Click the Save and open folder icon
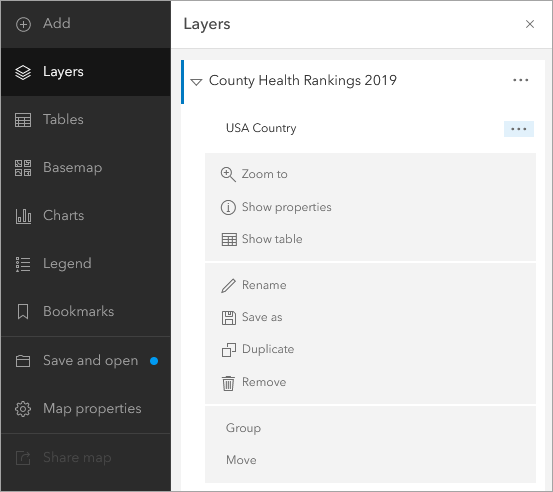This screenshot has height=492, width=553. (23, 361)
